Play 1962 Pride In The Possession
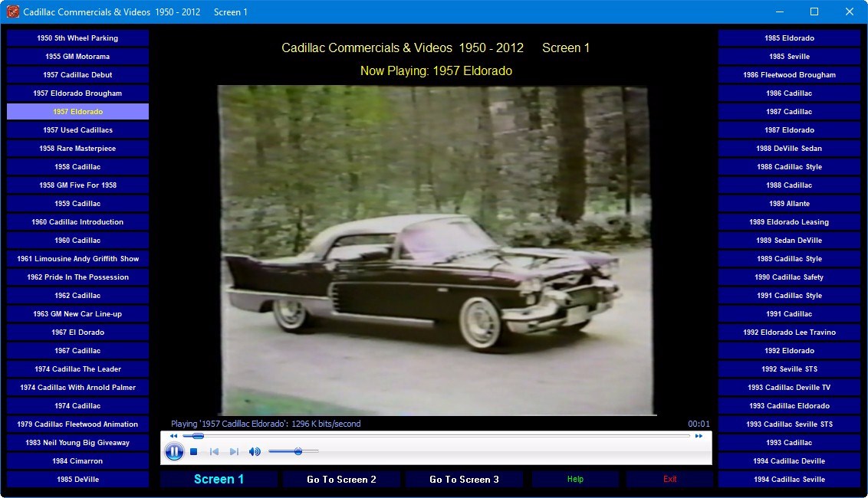868x498 pixels. [77, 277]
